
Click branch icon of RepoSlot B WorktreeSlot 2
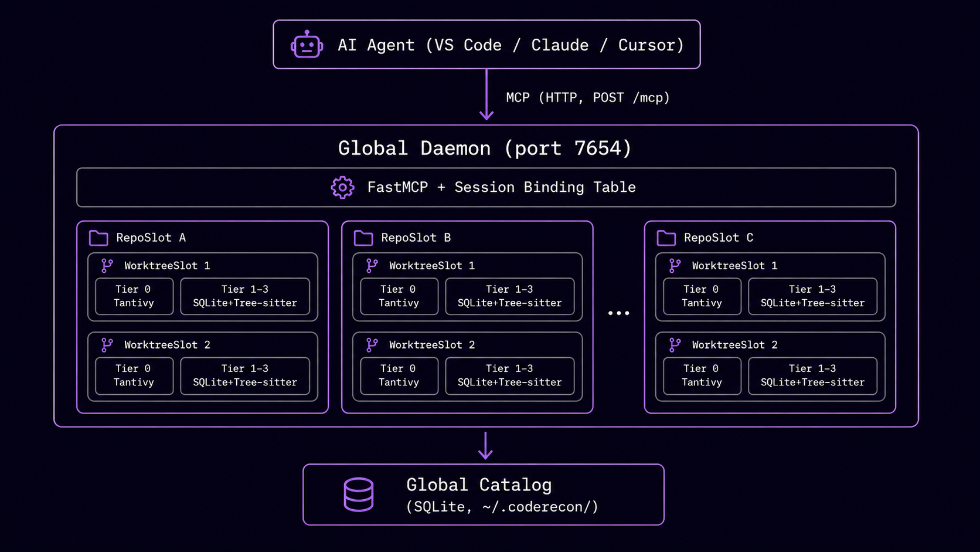[372, 345]
